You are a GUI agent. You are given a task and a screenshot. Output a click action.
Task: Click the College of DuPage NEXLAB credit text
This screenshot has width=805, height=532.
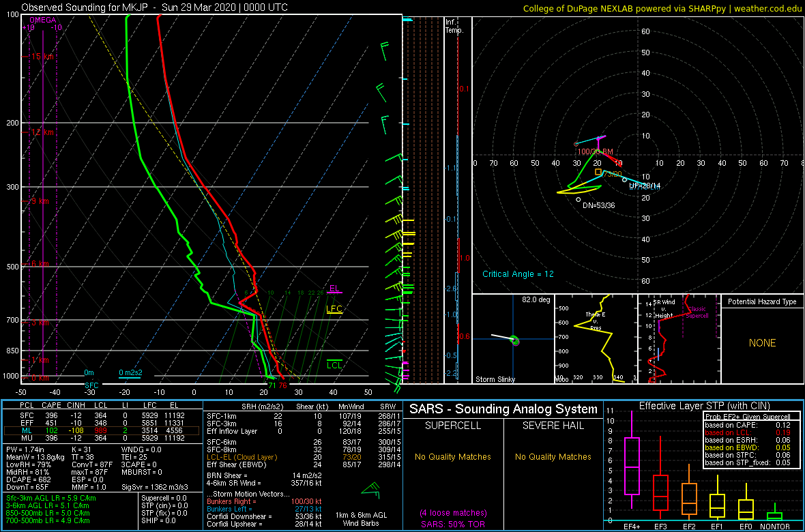tap(662, 8)
